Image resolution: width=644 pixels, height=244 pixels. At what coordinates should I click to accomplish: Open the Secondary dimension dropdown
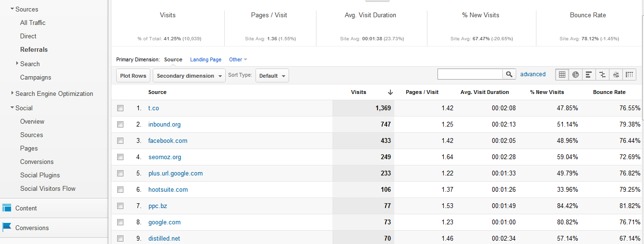click(x=189, y=76)
